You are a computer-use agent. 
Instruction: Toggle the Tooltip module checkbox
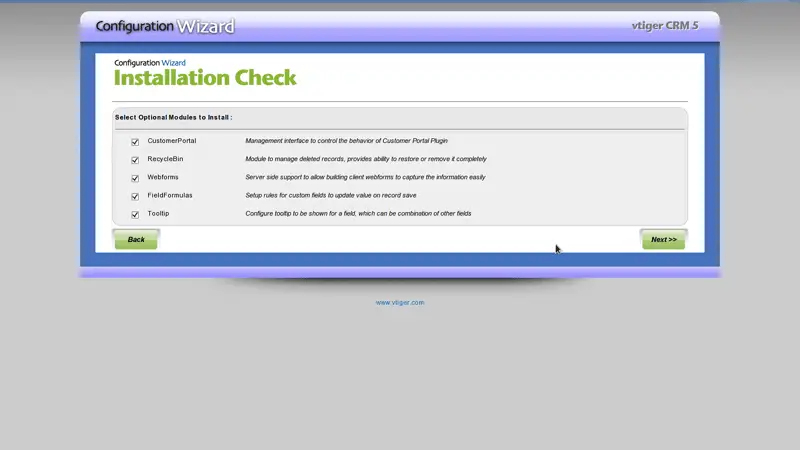coord(135,215)
